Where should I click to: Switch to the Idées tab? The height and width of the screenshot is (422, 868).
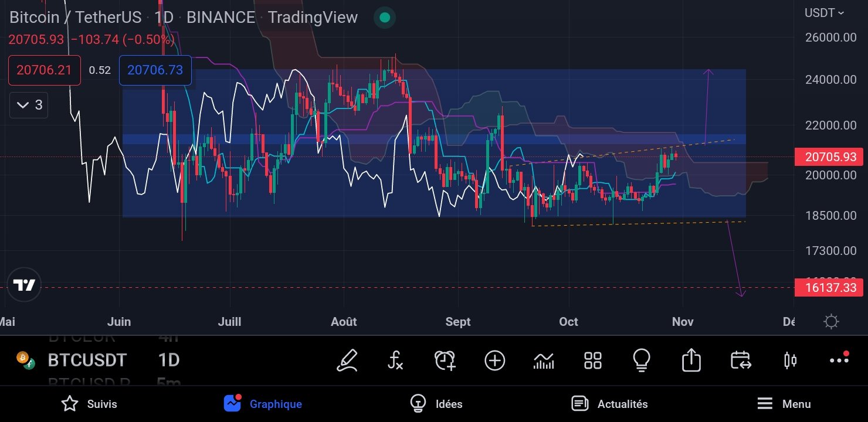[x=436, y=404]
